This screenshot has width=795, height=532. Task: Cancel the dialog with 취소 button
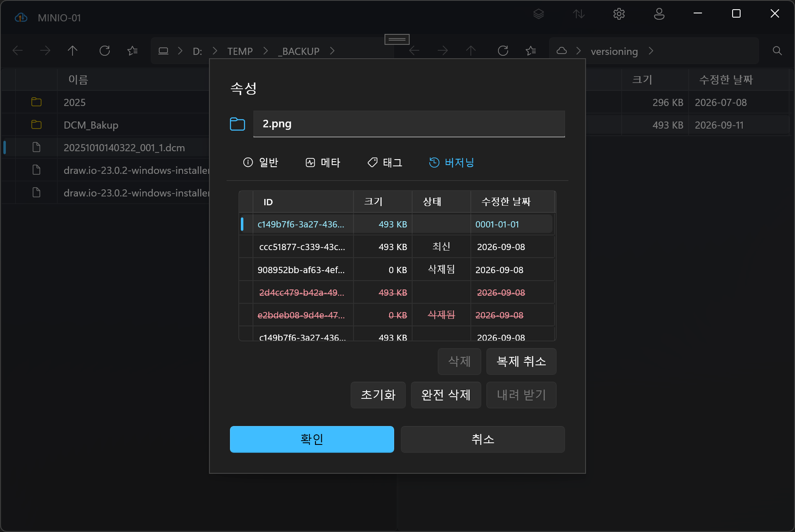[483, 439]
